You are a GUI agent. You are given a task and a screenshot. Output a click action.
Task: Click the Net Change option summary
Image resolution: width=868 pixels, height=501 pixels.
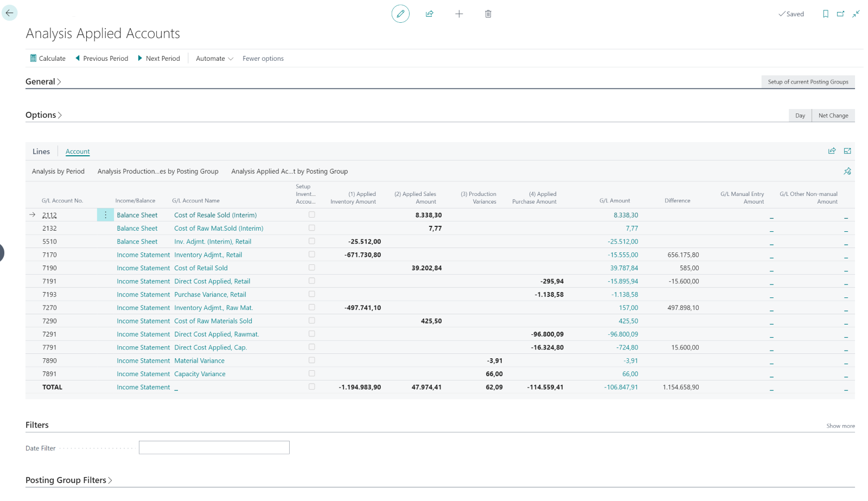[833, 115]
